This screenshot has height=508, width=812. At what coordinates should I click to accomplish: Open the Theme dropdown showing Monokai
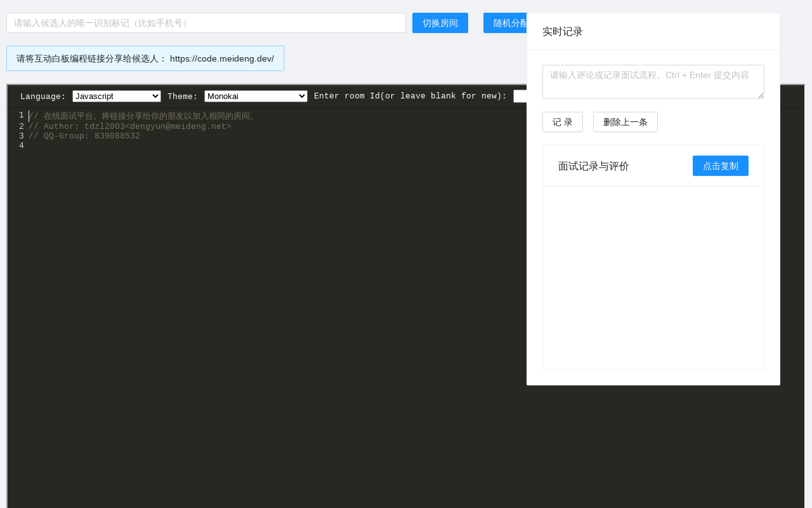[x=256, y=96]
